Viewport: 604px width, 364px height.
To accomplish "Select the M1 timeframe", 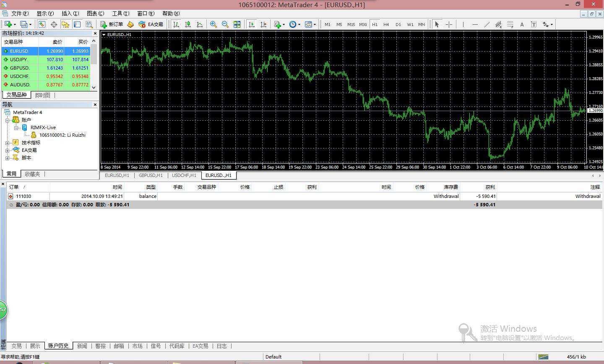I will point(328,24).
